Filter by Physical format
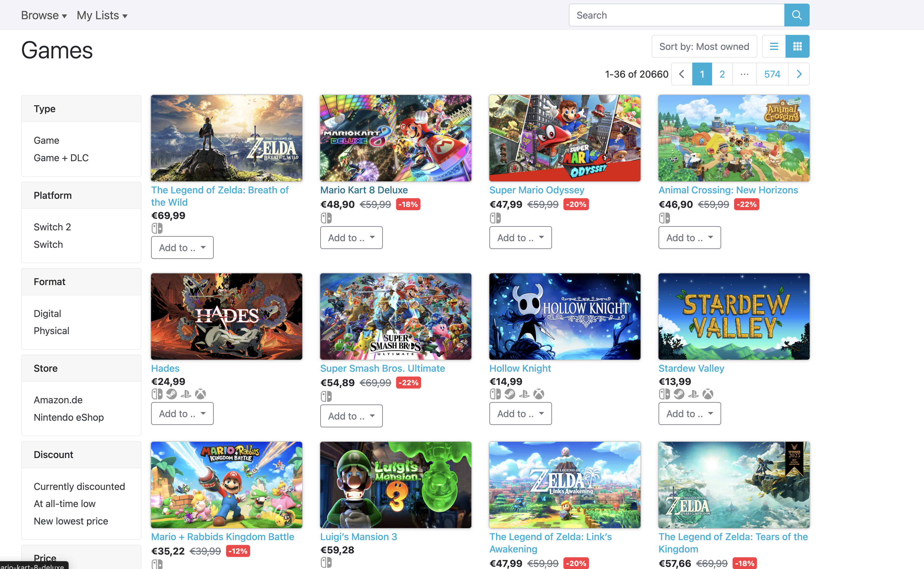924x569 pixels. pos(51,331)
